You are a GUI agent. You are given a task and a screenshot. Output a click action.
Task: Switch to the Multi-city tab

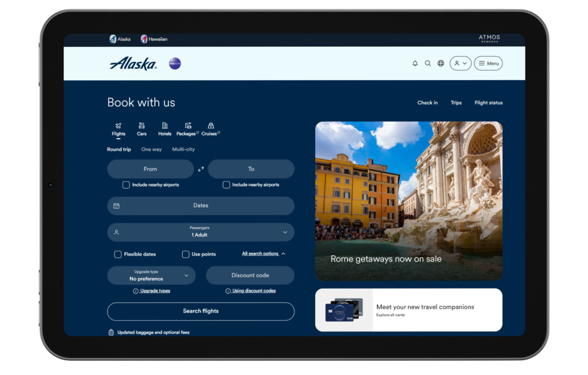[183, 149]
